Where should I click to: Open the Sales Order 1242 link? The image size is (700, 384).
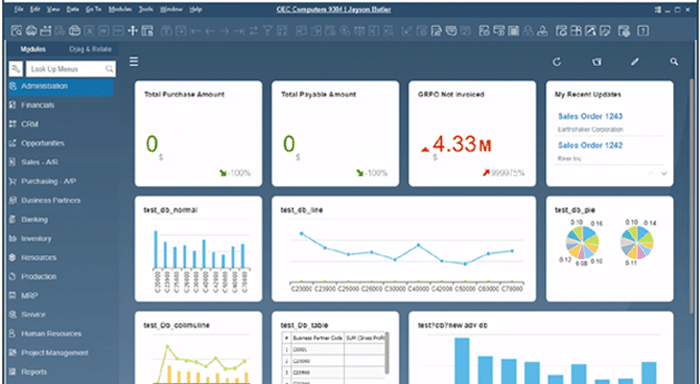[590, 146]
